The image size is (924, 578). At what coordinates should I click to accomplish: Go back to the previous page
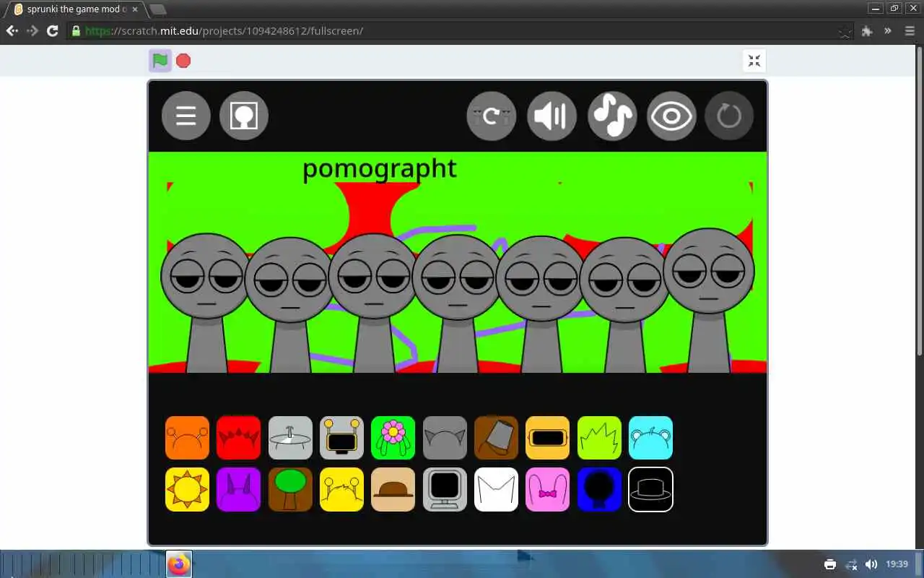coord(12,31)
